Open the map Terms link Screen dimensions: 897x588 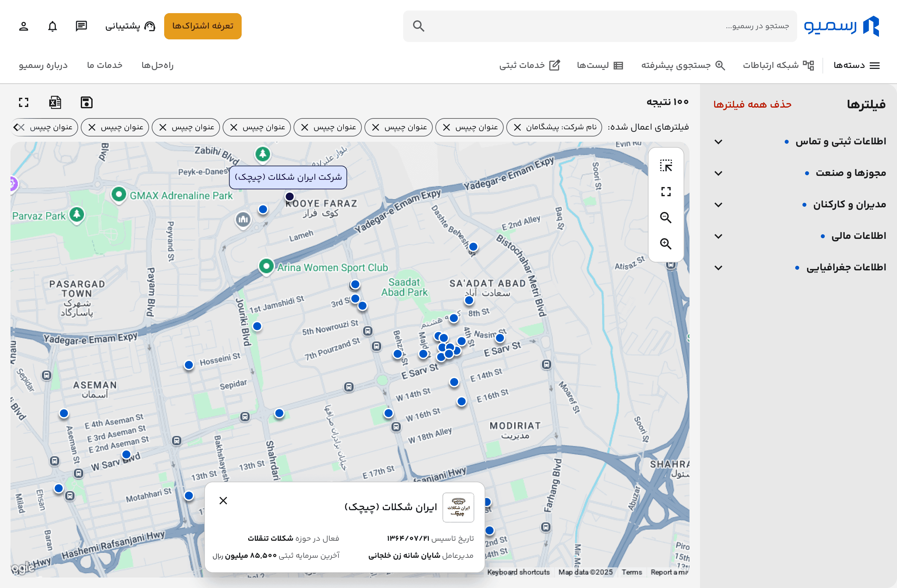[632, 572]
